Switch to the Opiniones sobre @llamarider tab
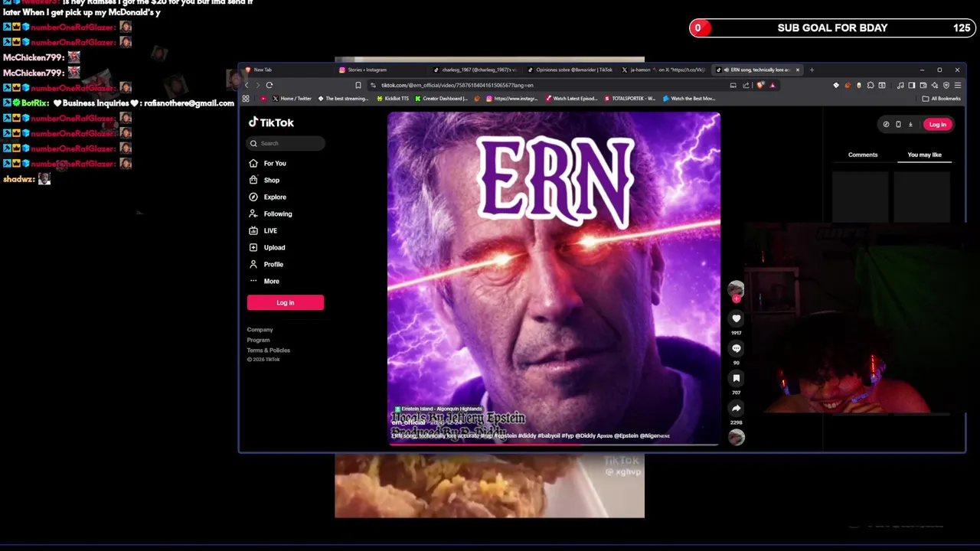This screenshot has height=551, width=980. pos(570,70)
